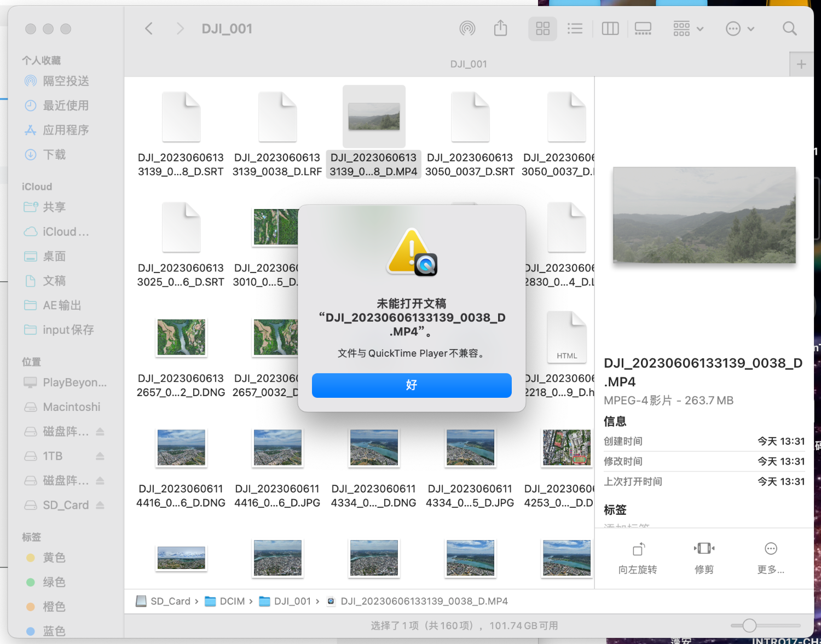Click the Share icon in the toolbar

tap(500, 28)
